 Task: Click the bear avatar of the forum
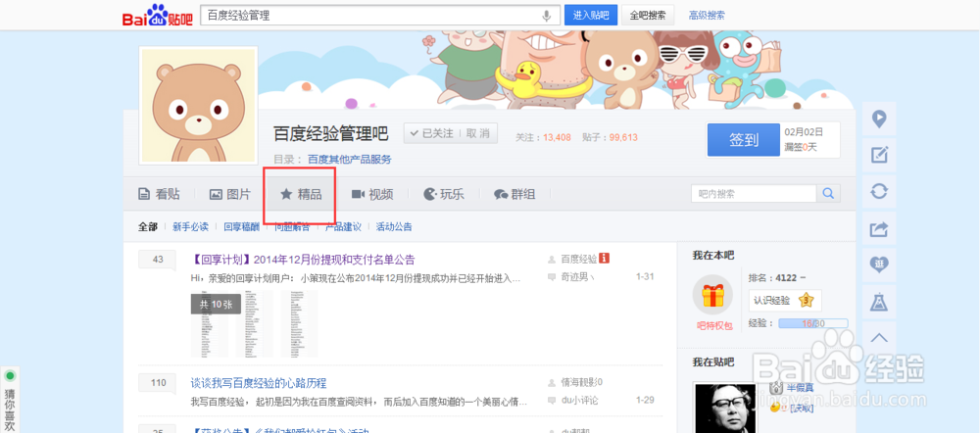[198, 105]
